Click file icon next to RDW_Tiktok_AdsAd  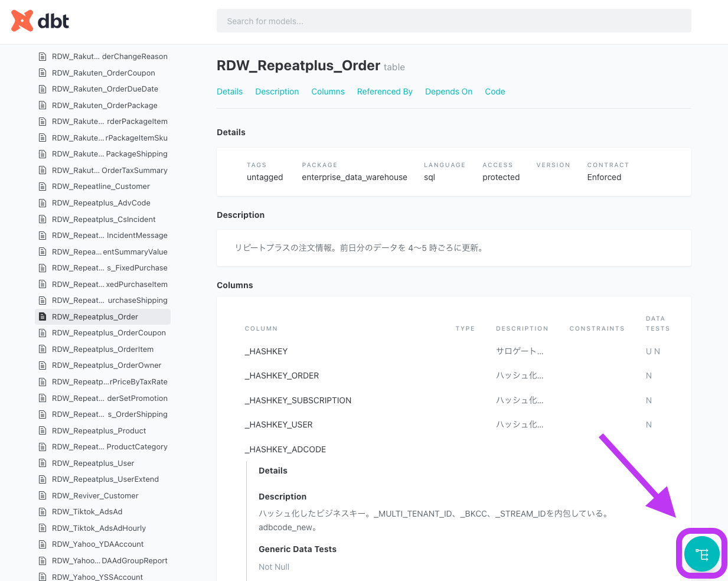(43, 512)
